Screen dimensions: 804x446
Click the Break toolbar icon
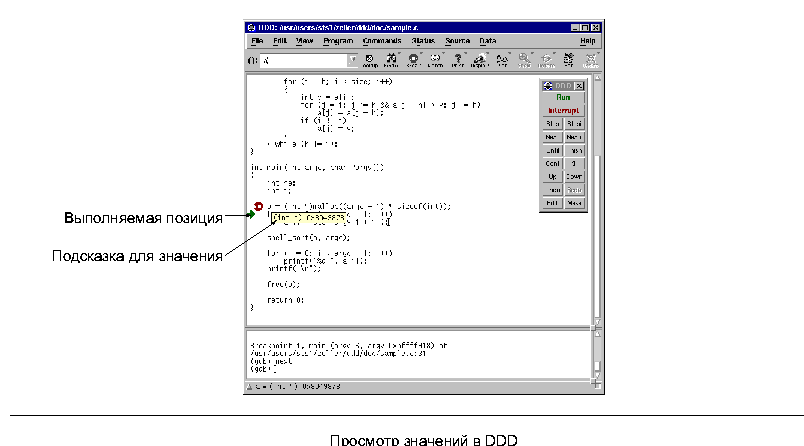tap(413, 59)
